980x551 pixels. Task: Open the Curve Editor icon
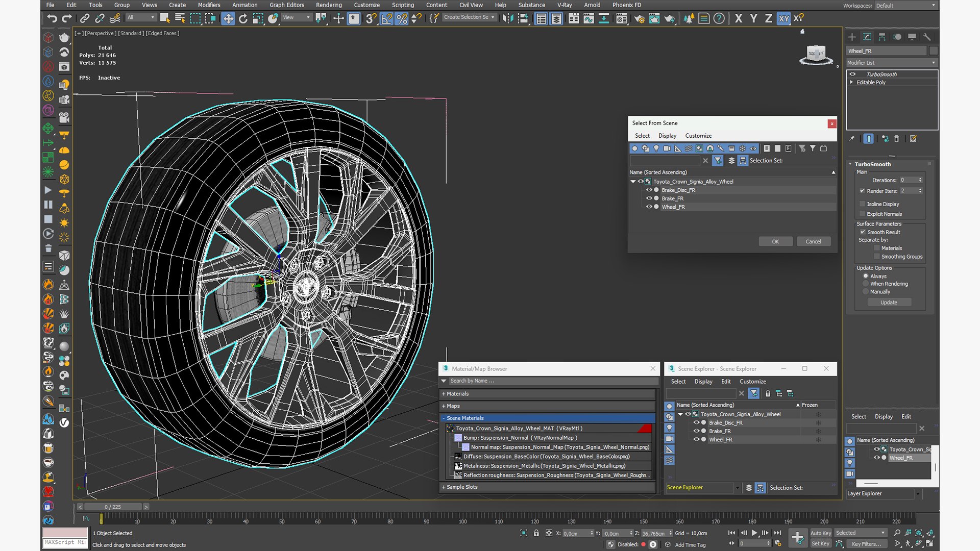coord(589,19)
